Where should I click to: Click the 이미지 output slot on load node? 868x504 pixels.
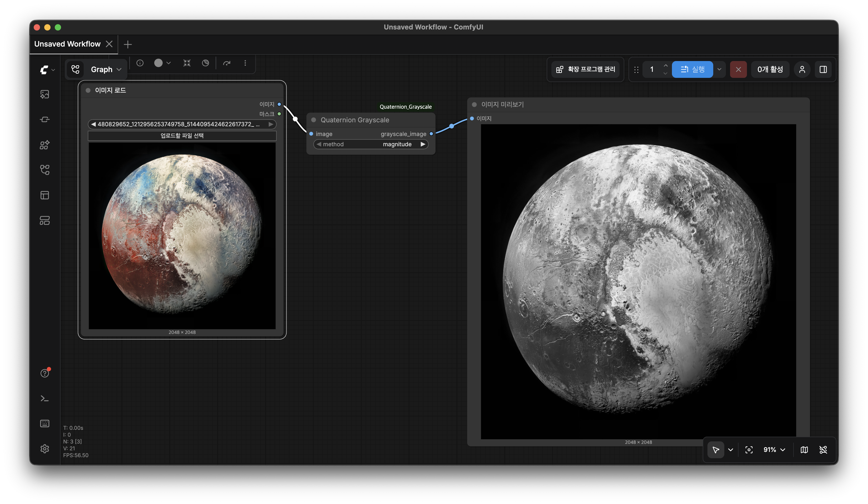[279, 104]
